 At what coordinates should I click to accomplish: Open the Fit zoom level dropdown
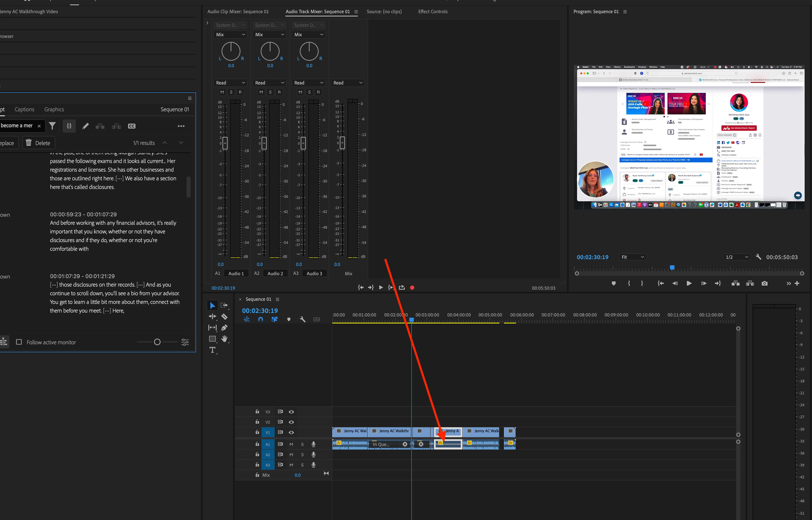[632, 257]
